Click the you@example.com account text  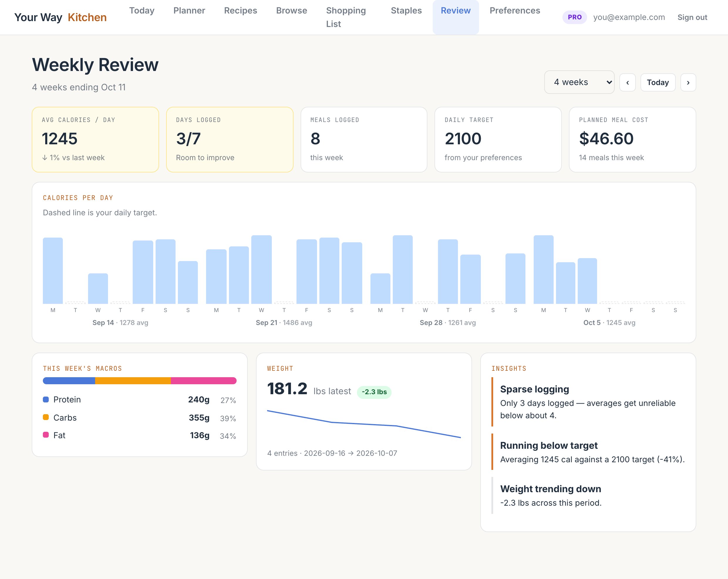click(x=629, y=17)
